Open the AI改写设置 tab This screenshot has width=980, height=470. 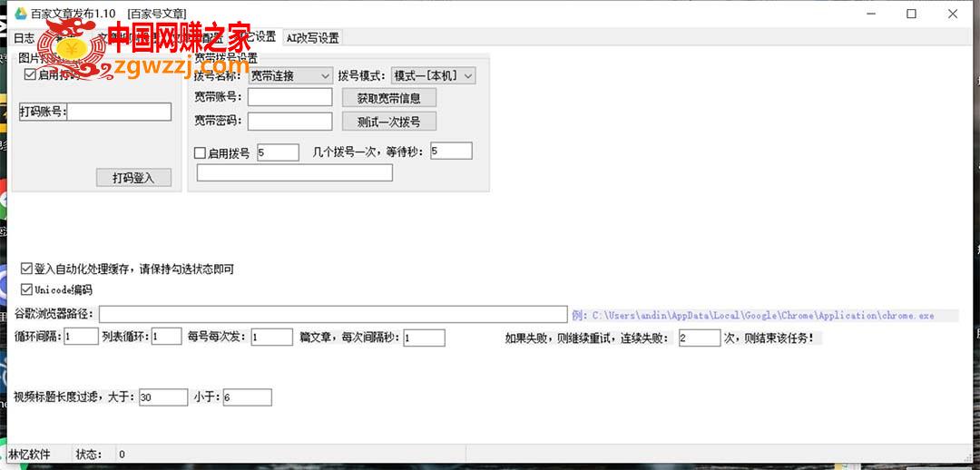(x=312, y=37)
